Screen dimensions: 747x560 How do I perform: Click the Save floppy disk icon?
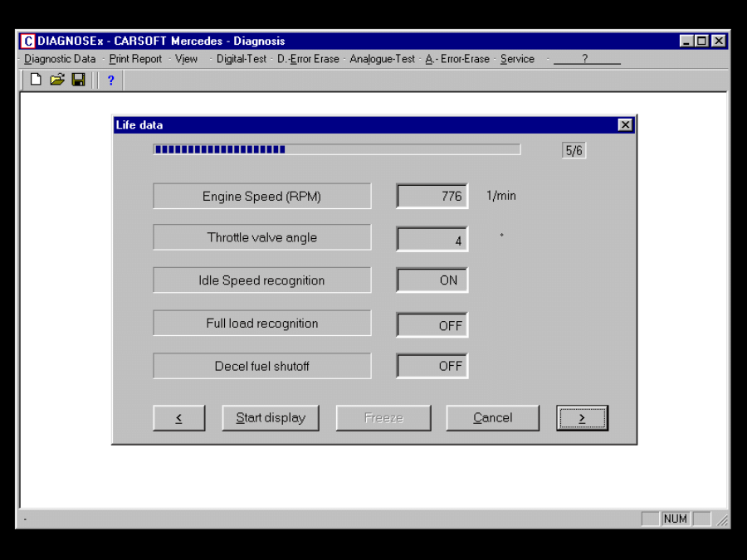(79, 80)
